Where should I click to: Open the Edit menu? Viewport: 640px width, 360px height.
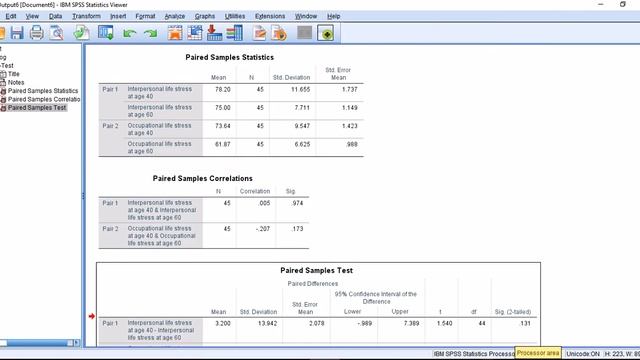pyautogui.click(x=11, y=16)
